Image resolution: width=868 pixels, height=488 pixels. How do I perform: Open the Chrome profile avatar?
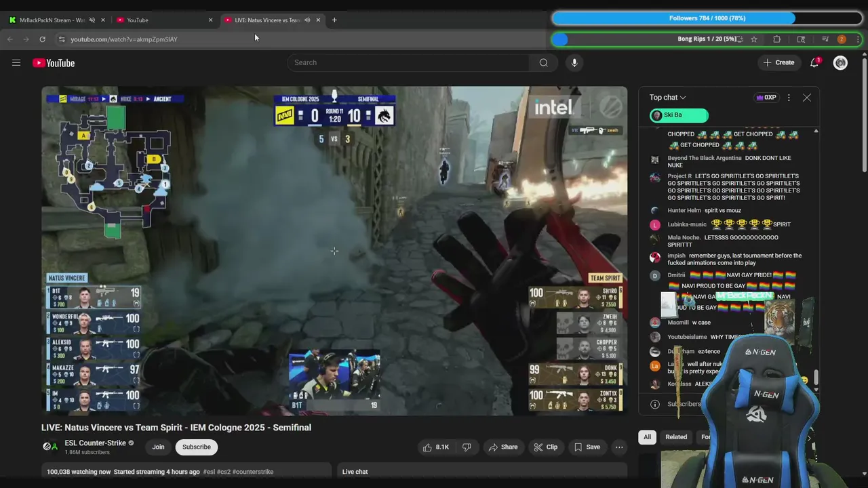842,39
